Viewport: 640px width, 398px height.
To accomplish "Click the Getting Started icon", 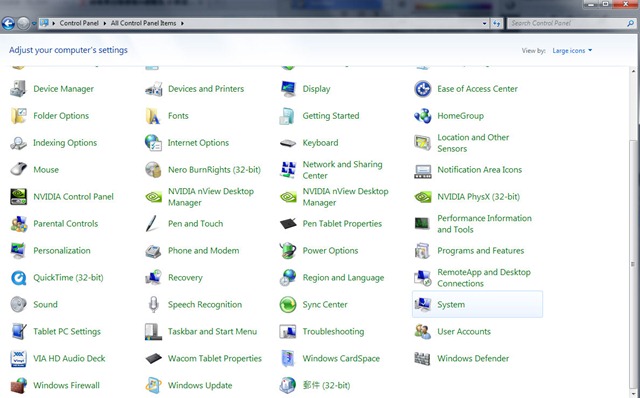I will coord(288,116).
